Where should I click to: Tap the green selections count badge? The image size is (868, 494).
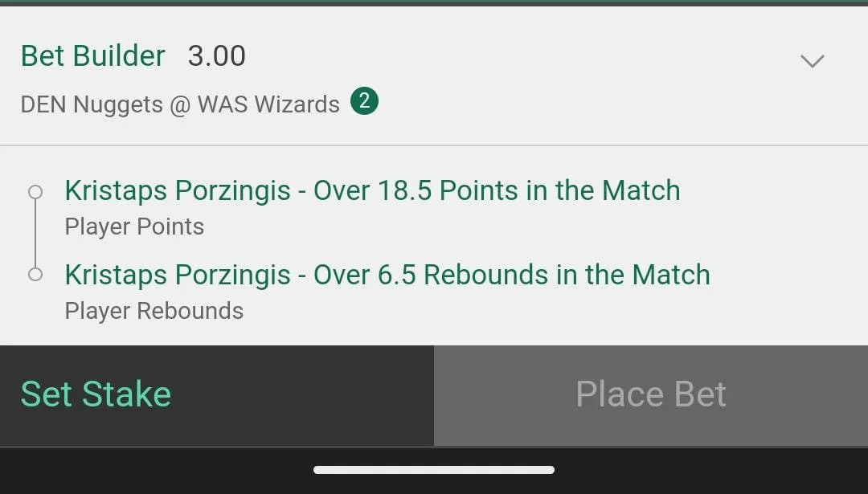click(364, 100)
